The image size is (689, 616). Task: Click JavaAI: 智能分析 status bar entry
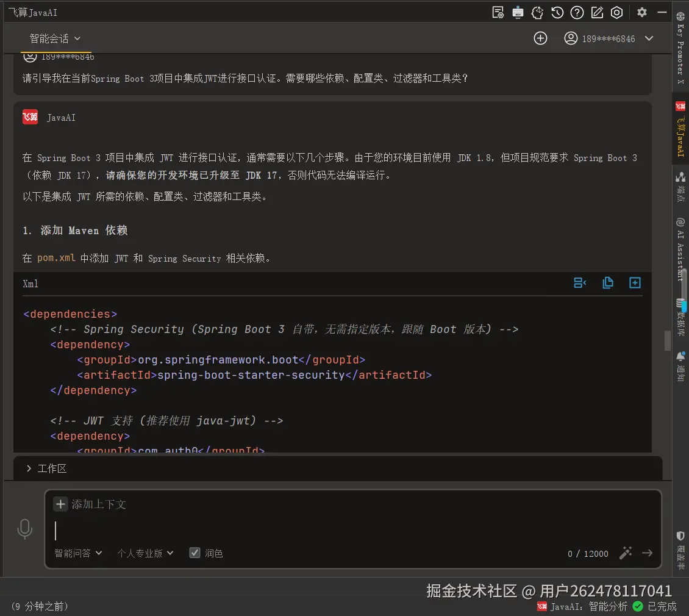point(582,606)
